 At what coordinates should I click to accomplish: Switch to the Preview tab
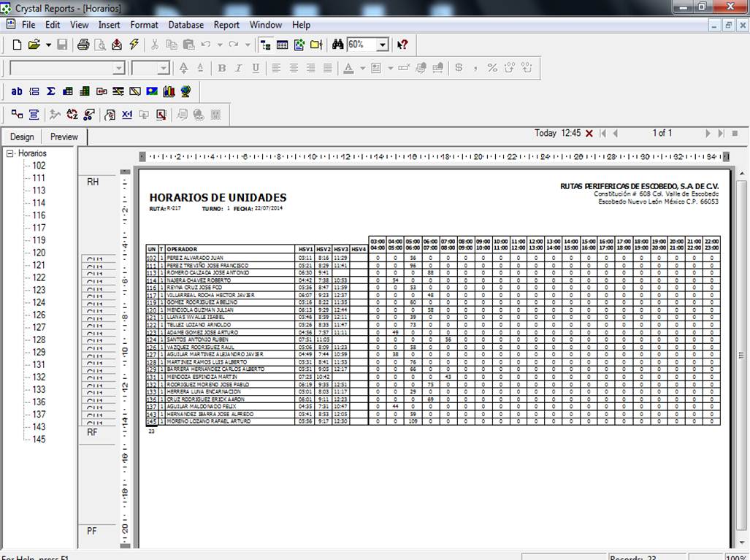[64, 137]
